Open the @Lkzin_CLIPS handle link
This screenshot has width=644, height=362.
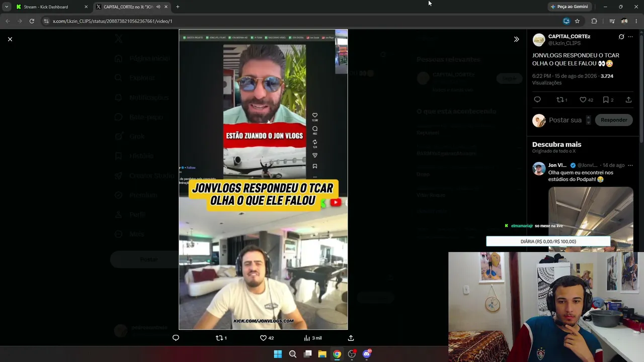coord(565,43)
